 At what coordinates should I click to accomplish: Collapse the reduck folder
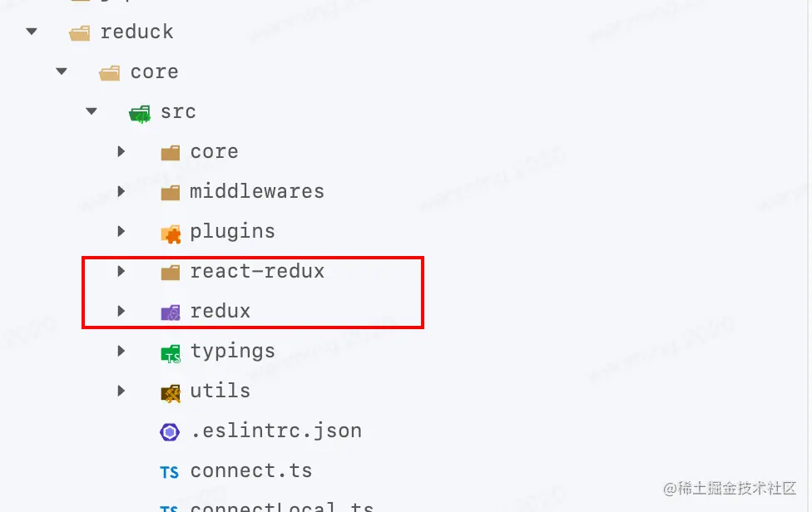31,31
